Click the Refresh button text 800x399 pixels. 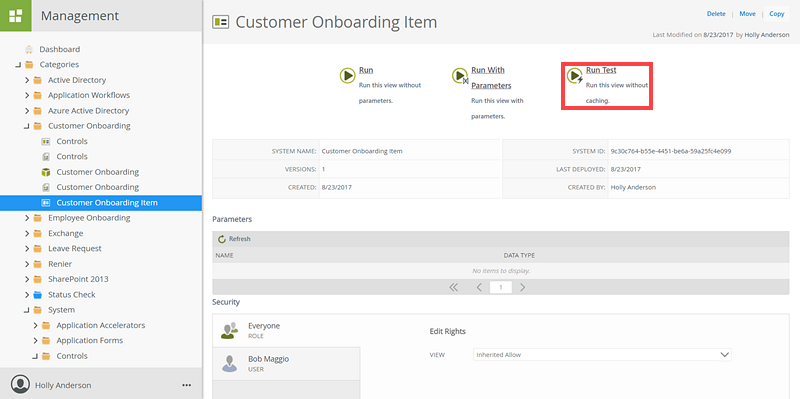point(239,239)
